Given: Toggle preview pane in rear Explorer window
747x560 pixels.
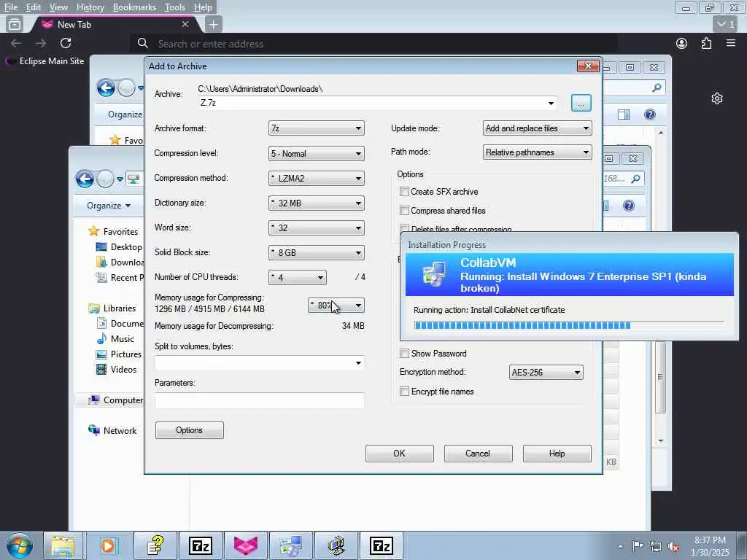Looking at the screenshot, I should [x=624, y=114].
